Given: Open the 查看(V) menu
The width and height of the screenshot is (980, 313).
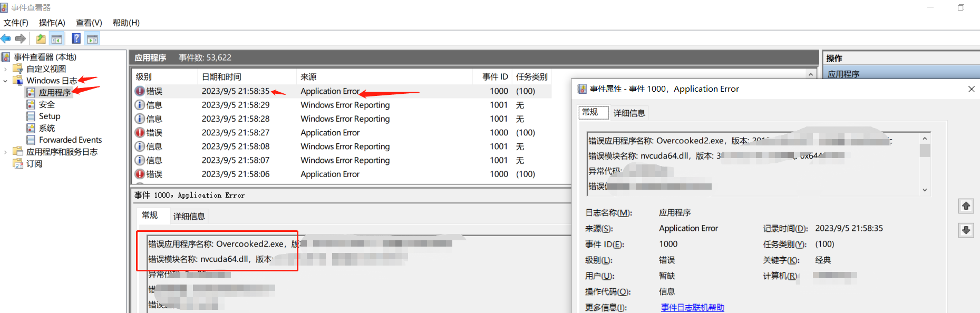Looking at the screenshot, I should 89,23.
